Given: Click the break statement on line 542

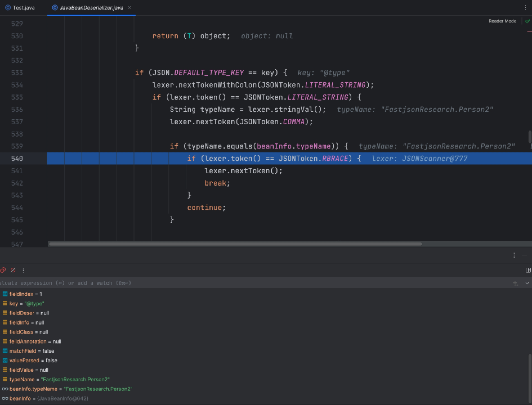Looking at the screenshot, I should pyautogui.click(x=215, y=183).
